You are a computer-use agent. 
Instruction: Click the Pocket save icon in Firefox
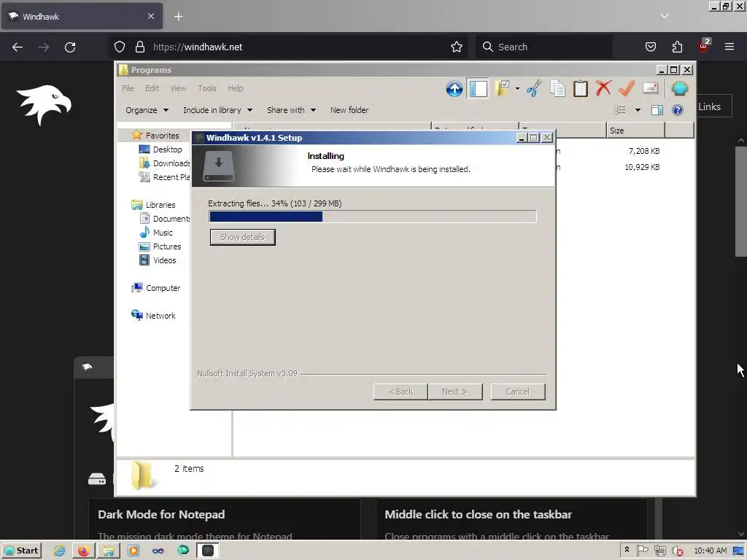tap(650, 47)
